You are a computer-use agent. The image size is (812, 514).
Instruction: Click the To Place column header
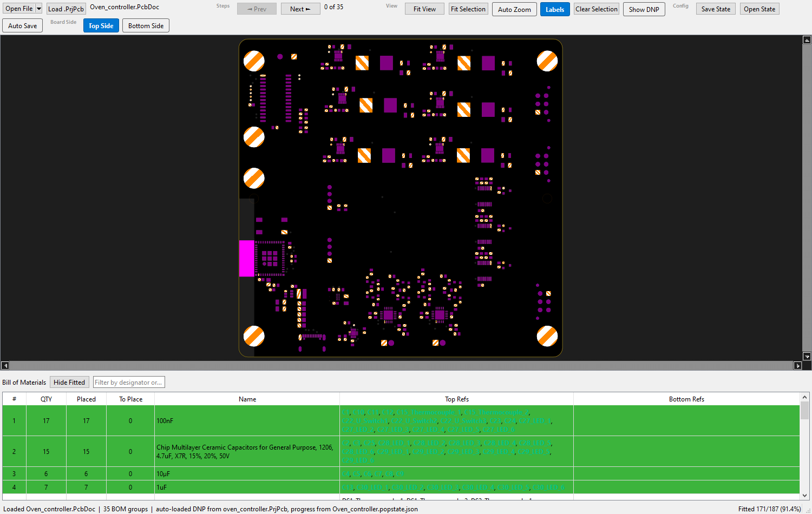(130, 399)
